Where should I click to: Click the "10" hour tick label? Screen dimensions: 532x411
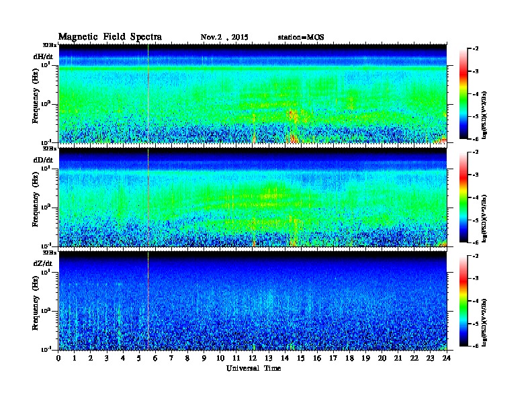[220, 359]
